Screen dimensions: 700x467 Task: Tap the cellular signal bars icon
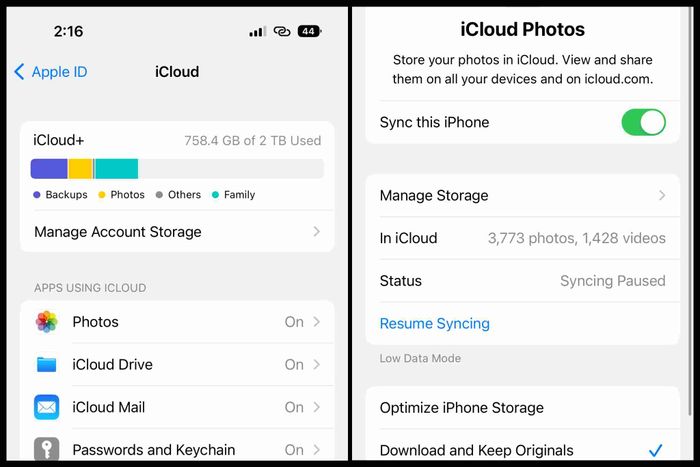258,31
